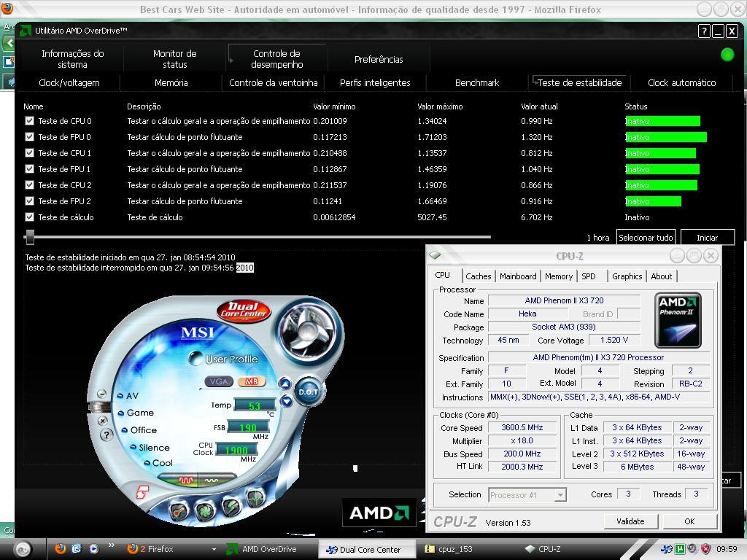
Task: Click the test duration slider handle
Action: click(x=30, y=237)
